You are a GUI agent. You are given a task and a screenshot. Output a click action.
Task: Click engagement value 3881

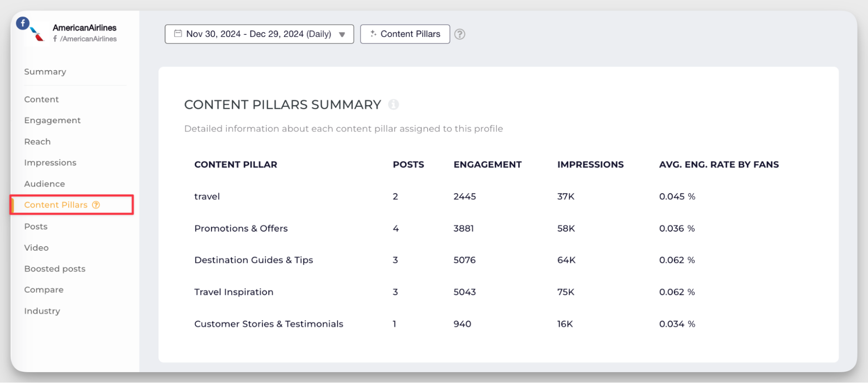coord(464,229)
